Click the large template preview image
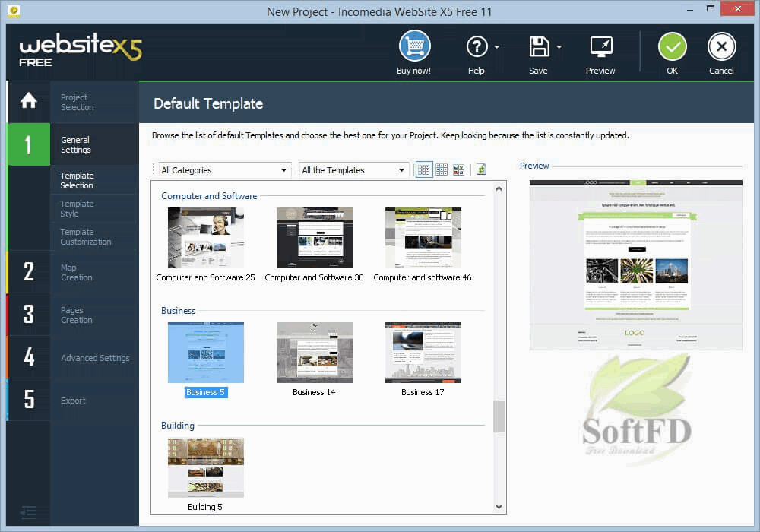This screenshot has height=532, width=760. click(635, 265)
